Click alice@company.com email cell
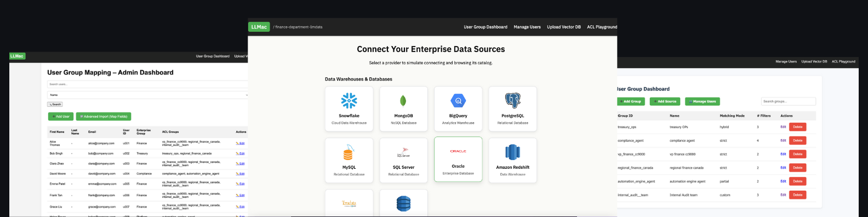This screenshot has width=868, height=217. pos(101,143)
